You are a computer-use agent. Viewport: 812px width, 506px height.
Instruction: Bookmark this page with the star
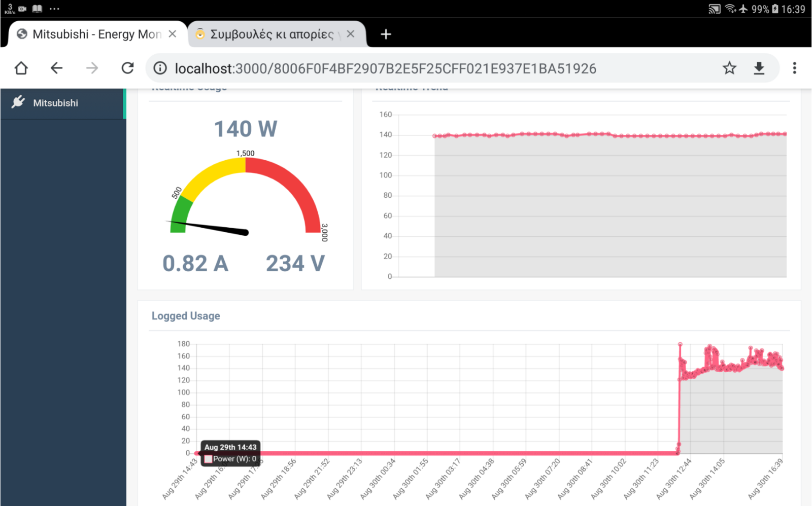pyautogui.click(x=729, y=68)
